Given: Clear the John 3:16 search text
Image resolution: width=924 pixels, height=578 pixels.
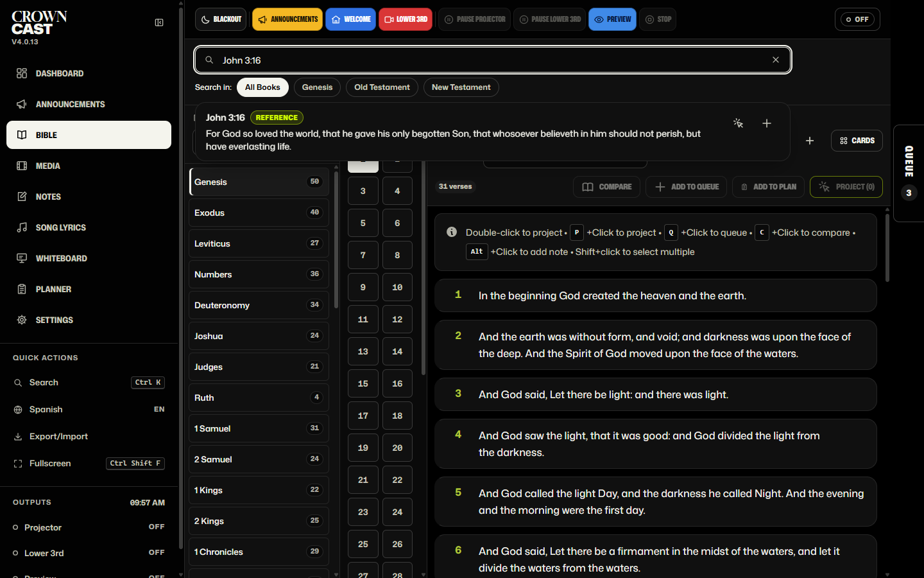Looking at the screenshot, I should coord(776,60).
